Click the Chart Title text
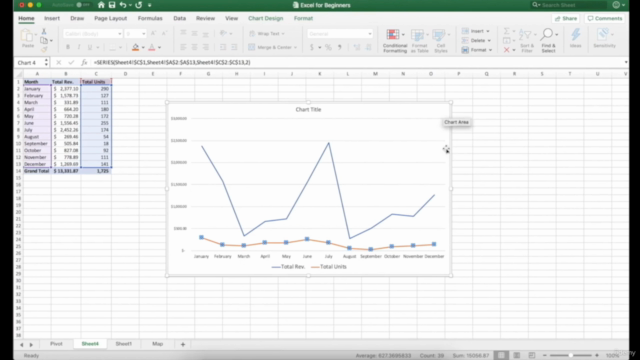This screenshot has height=360, width=640. click(308, 109)
